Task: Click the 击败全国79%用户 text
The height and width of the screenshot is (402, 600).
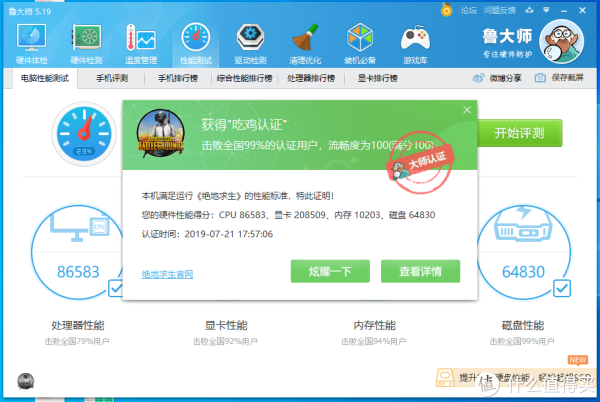Action: 77,341
